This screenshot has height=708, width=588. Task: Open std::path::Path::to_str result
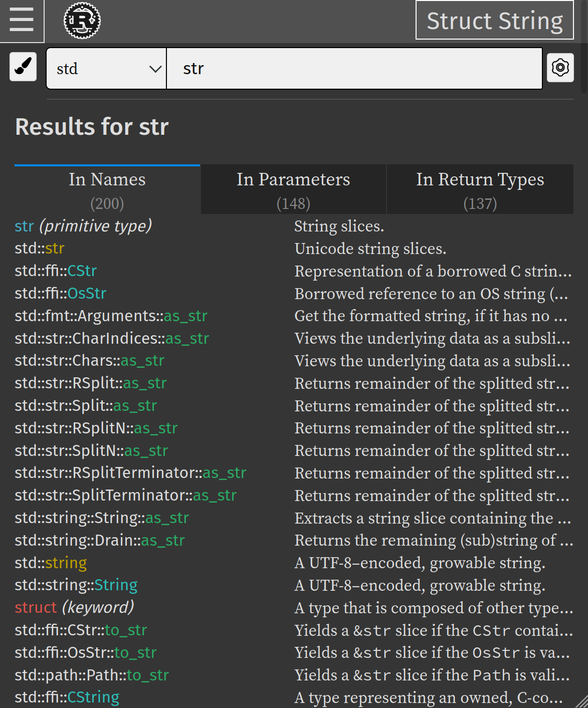tap(92, 675)
